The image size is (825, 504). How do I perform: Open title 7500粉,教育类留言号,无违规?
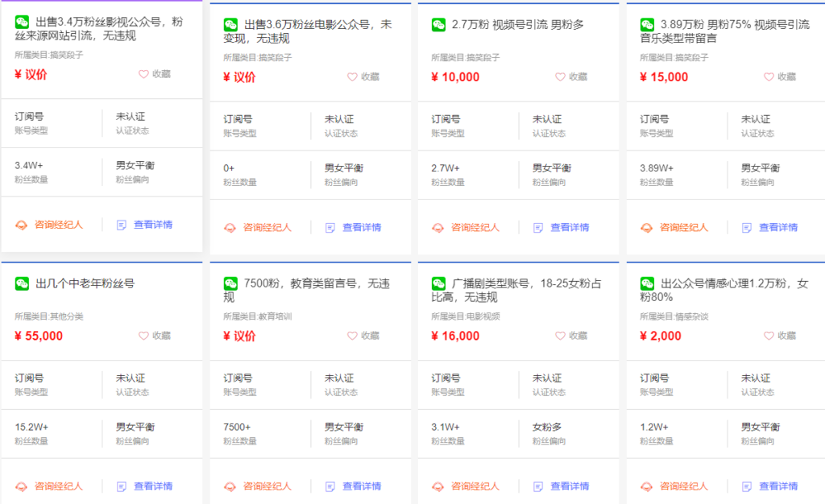pos(307,290)
